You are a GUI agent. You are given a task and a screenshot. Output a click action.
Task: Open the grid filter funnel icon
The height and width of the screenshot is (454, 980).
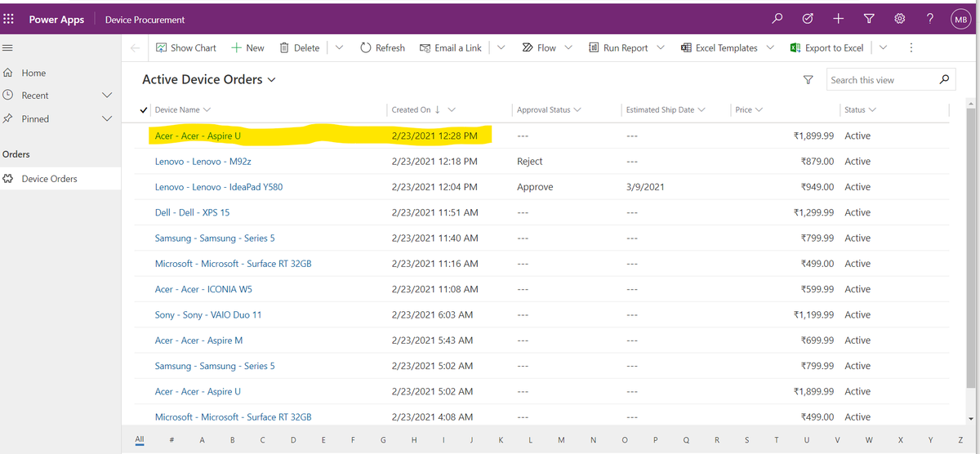[808, 80]
